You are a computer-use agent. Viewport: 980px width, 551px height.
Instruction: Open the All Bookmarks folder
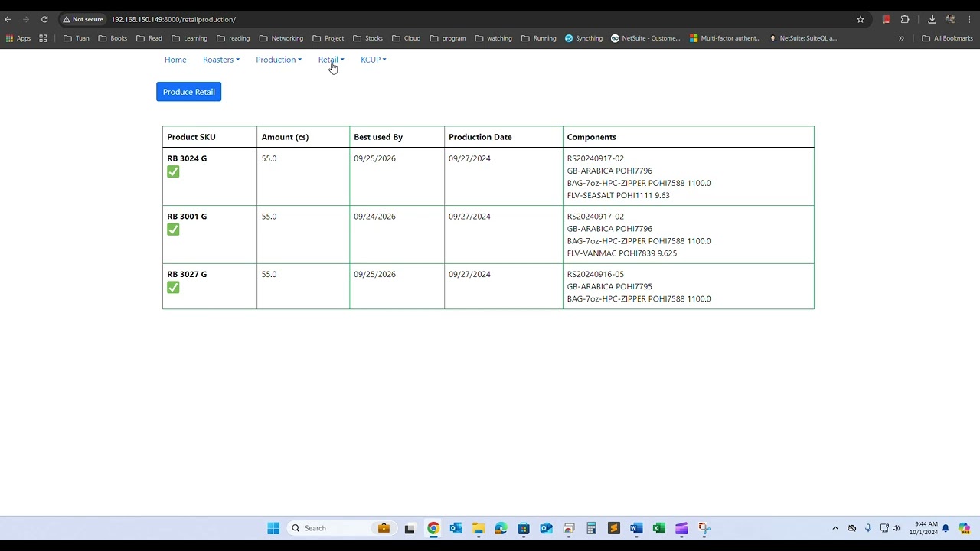coord(947,38)
